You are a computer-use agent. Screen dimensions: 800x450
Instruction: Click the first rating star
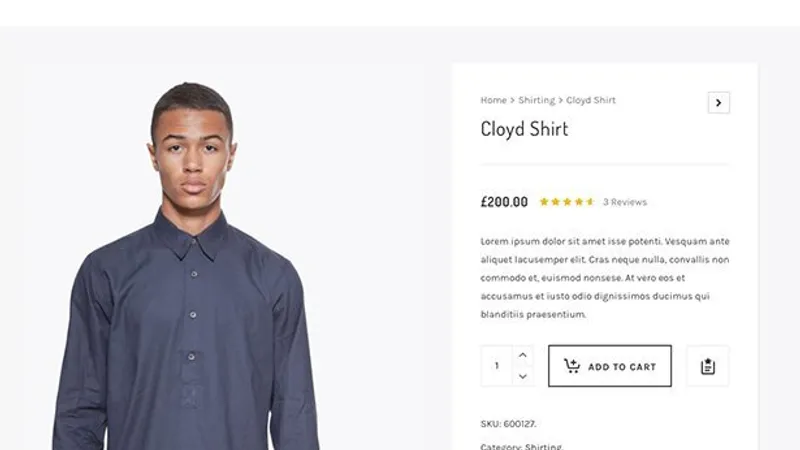click(544, 202)
